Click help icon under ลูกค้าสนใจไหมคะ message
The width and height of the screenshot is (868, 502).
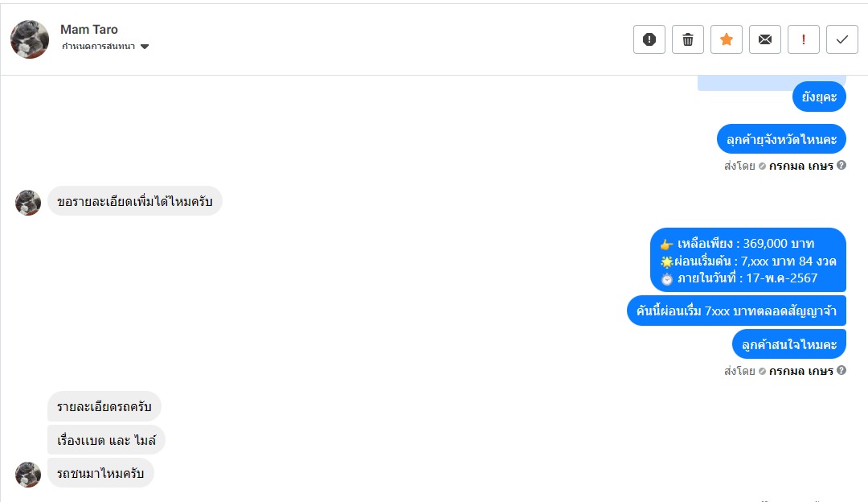(841, 371)
